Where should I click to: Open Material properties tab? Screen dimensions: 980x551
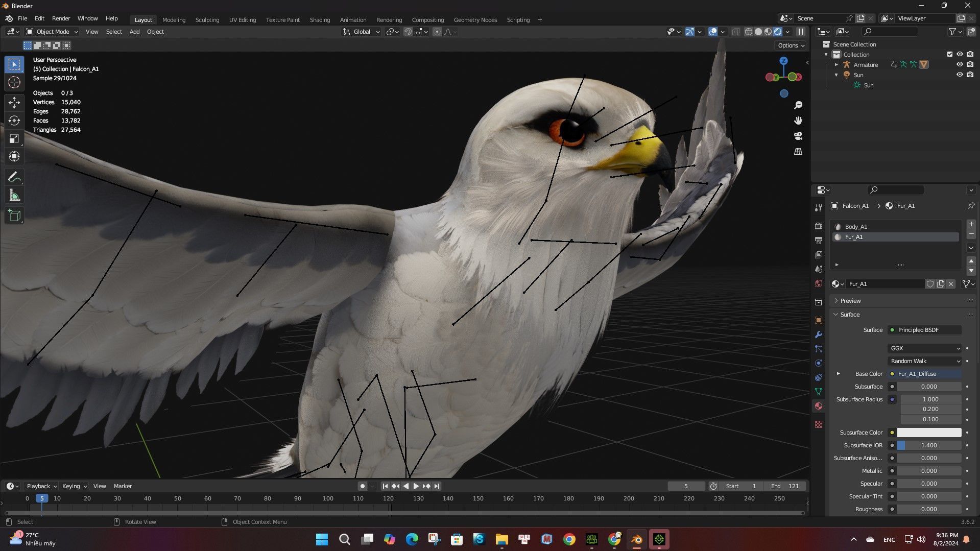tap(819, 406)
